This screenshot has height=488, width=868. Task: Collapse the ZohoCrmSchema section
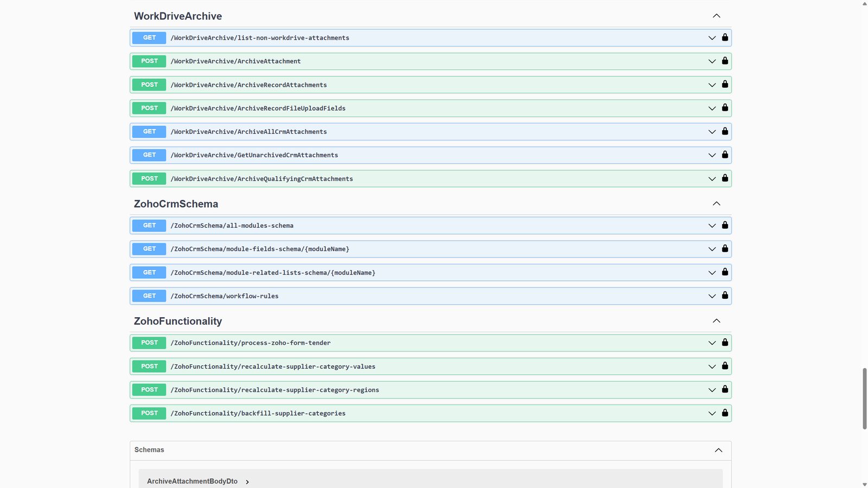[x=717, y=203]
